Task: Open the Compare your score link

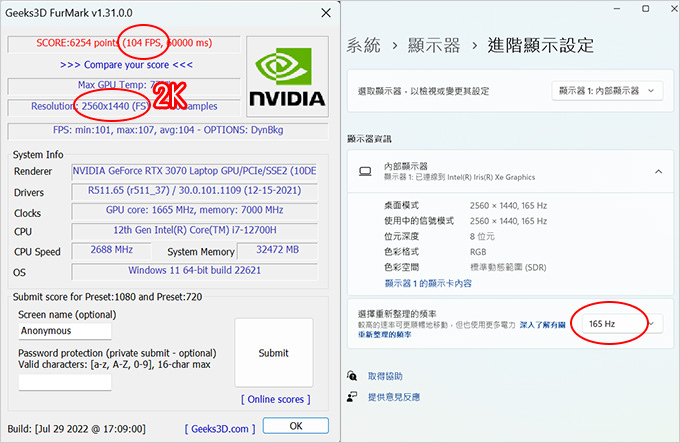Action: (x=126, y=65)
